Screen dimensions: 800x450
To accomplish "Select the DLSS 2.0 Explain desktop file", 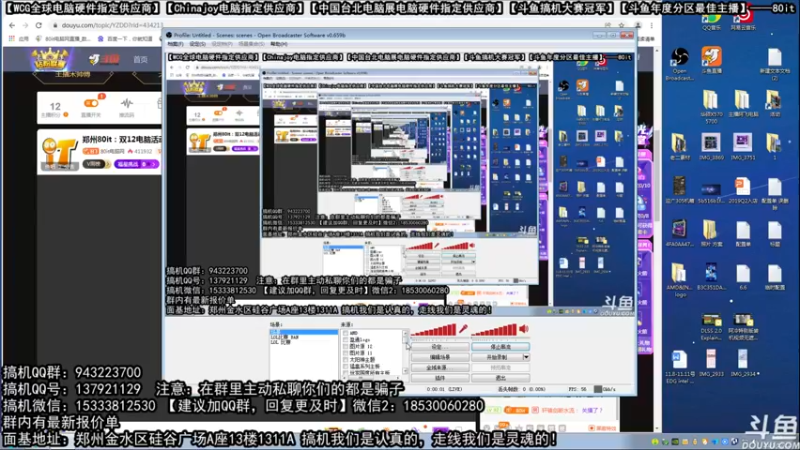I will point(711,327).
